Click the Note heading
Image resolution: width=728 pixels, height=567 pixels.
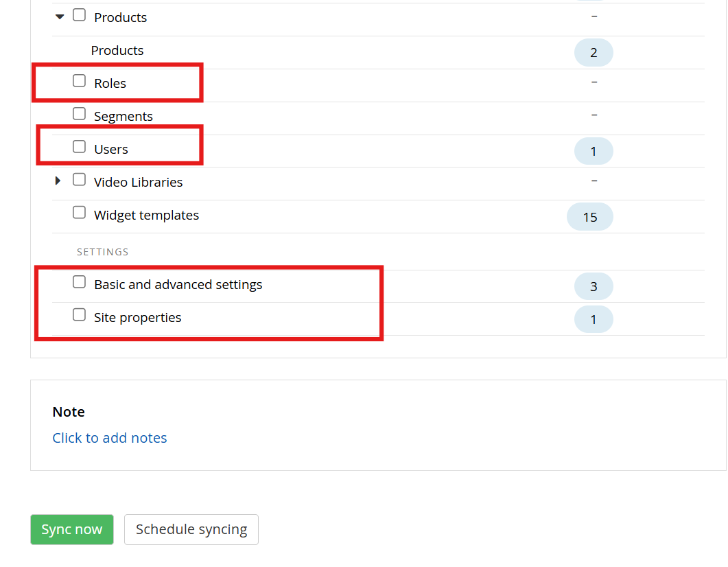coord(69,412)
